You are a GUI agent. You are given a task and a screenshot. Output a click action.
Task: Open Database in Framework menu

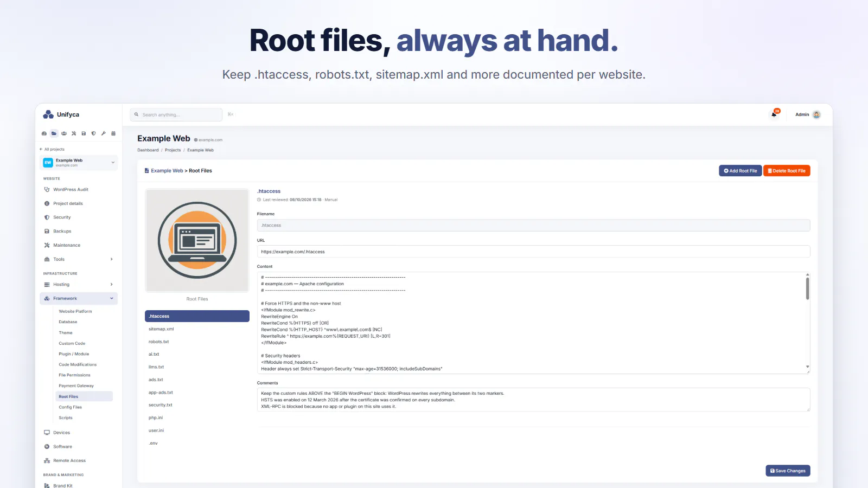(x=68, y=322)
